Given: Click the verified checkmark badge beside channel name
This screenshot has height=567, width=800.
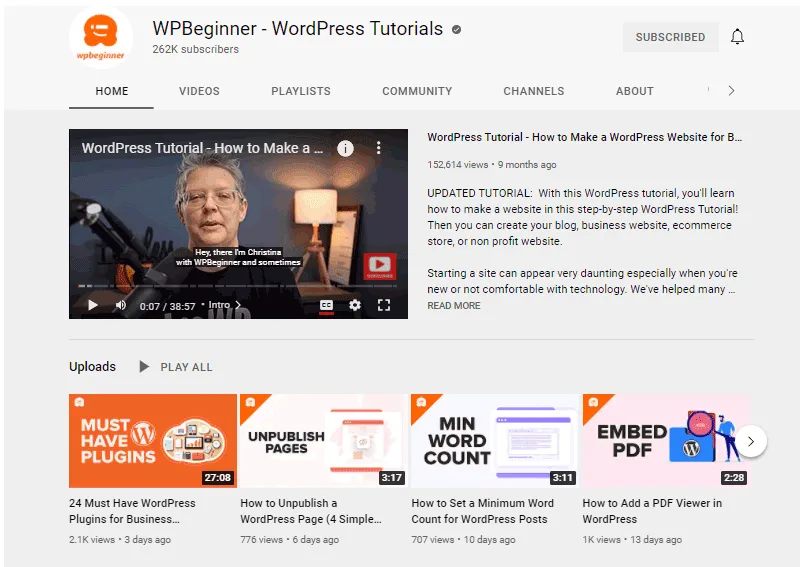Looking at the screenshot, I should coord(457,30).
